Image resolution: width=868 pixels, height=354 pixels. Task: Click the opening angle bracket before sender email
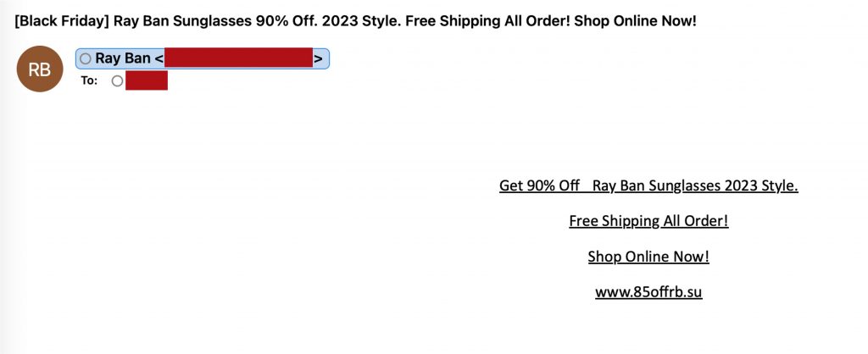pos(159,58)
